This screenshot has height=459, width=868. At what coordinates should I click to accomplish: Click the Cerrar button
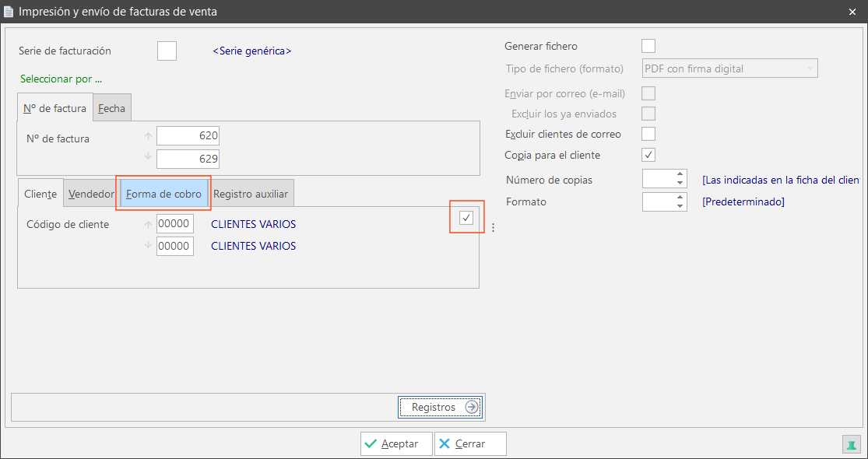pyautogui.click(x=470, y=443)
